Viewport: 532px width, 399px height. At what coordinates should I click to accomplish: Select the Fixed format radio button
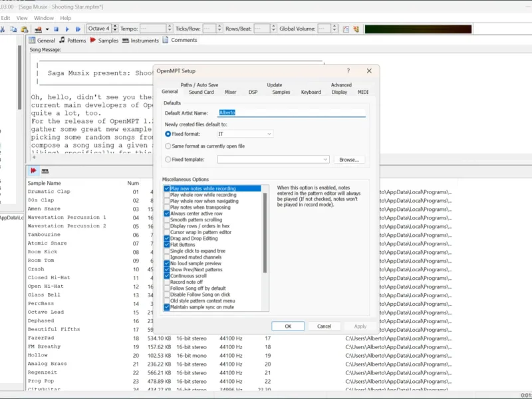click(168, 134)
